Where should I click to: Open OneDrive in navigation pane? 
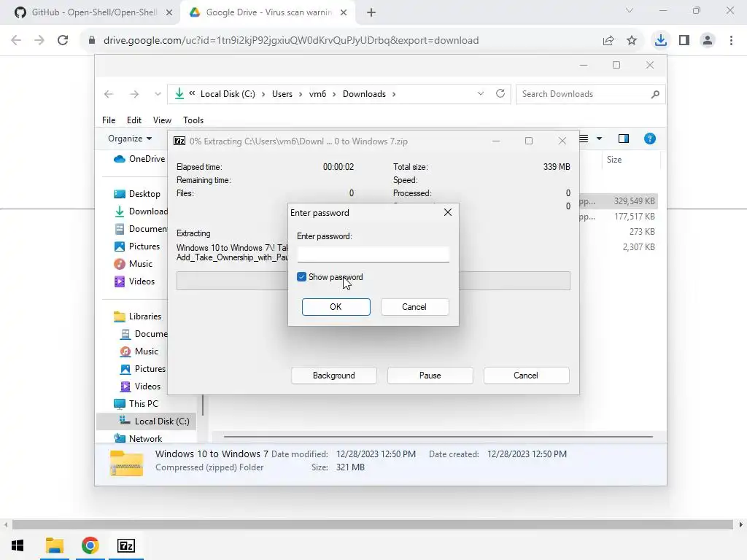coord(139,158)
